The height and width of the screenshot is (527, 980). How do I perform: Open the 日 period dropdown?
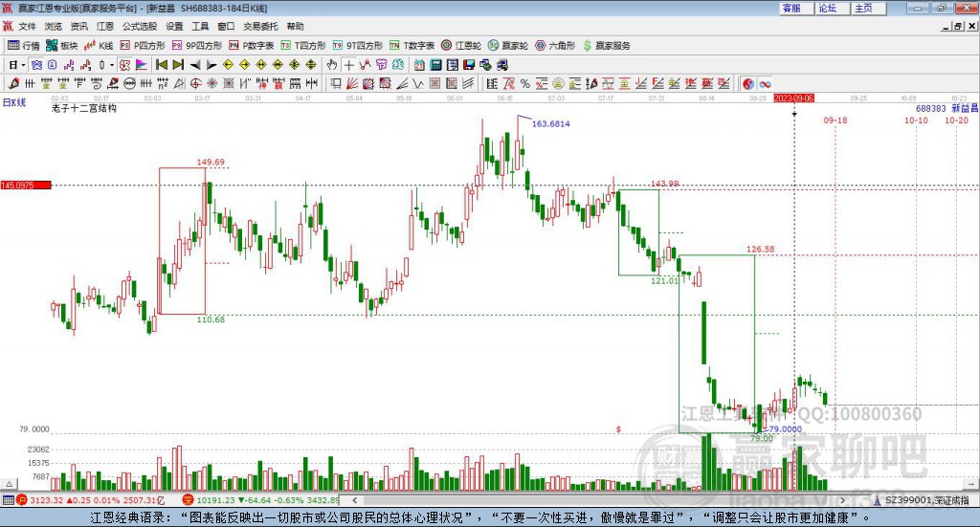point(17,65)
